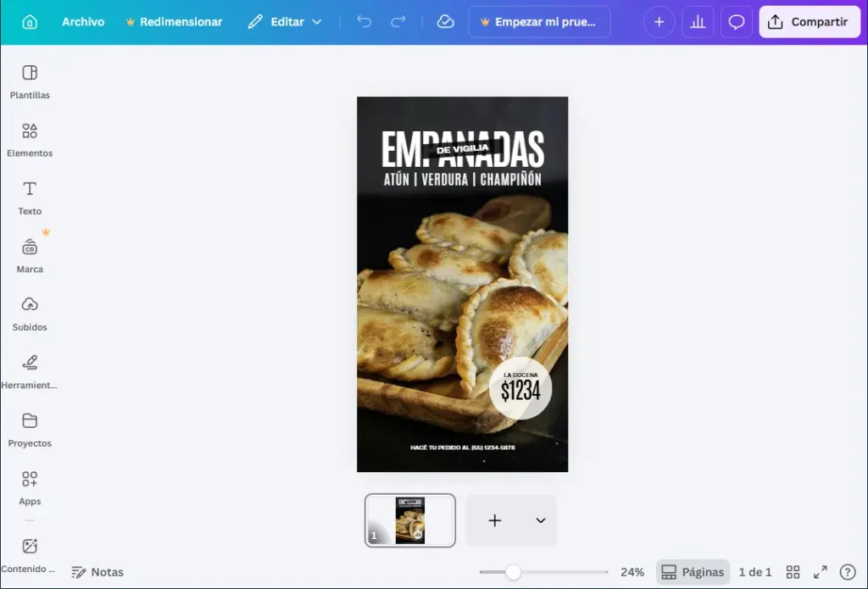Open analytics bar chart icon
The height and width of the screenshot is (589, 868).
(698, 22)
